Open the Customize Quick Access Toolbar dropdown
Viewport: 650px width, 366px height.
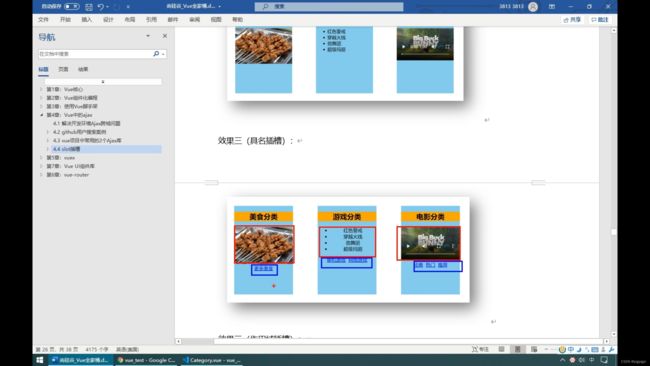pyautogui.click(x=128, y=7)
